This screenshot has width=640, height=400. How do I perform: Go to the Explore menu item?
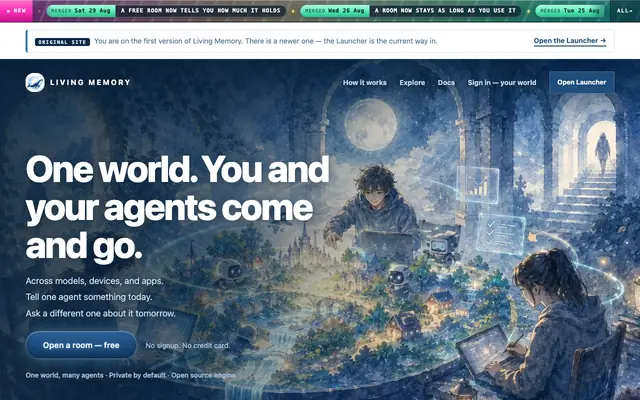tap(412, 82)
